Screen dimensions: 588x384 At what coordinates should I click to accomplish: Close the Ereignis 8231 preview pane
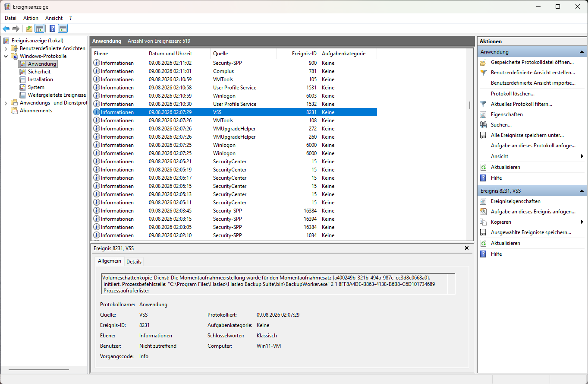tap(467, 248)
